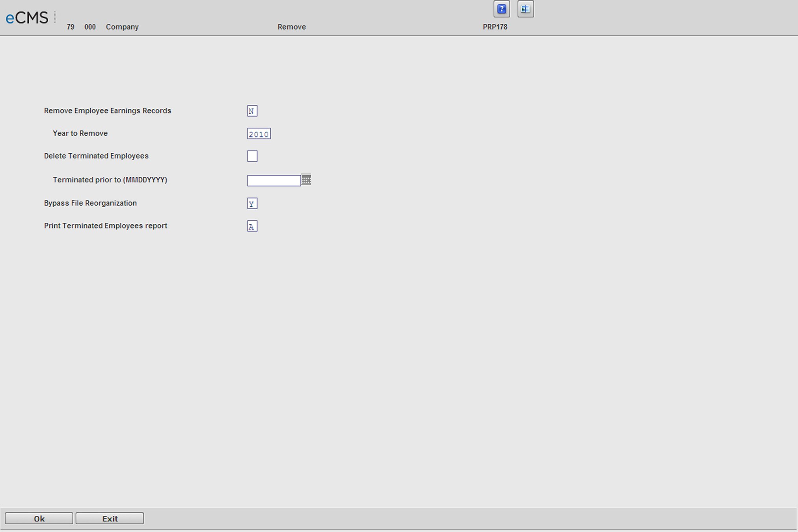Screen dimensions: 798x532
Task: Select the 'PRP178' program code text
Action: pos(495,27)
